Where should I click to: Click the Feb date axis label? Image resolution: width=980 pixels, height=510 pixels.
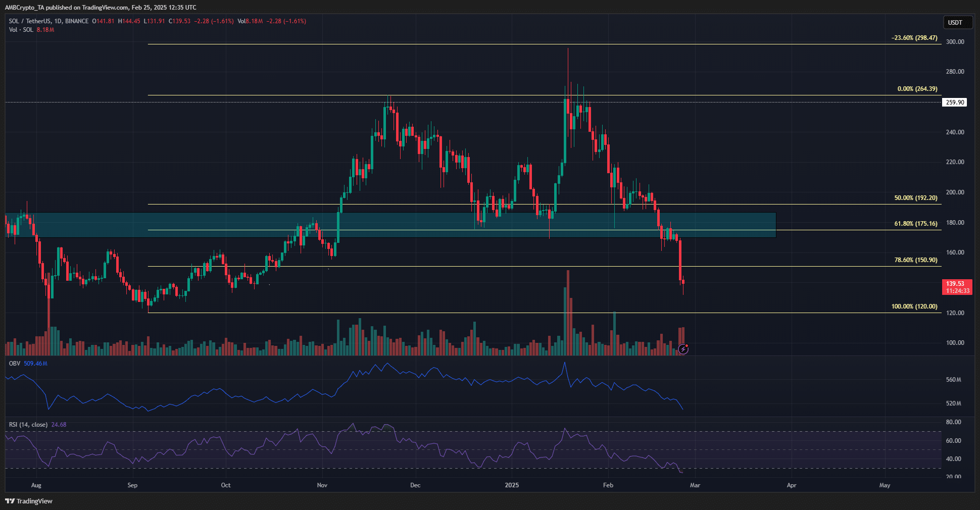click(x=608, y=485)
